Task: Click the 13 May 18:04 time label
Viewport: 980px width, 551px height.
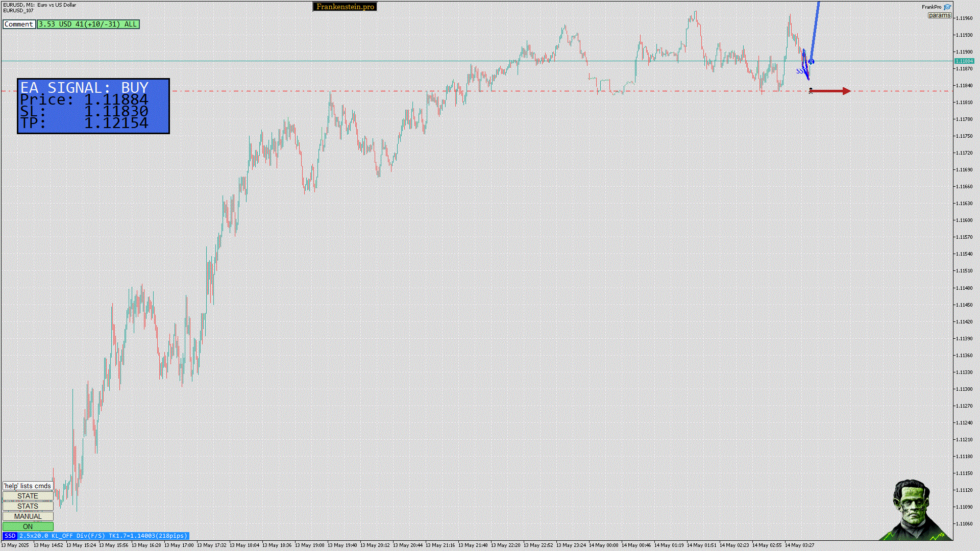Action: coord(246,545)
